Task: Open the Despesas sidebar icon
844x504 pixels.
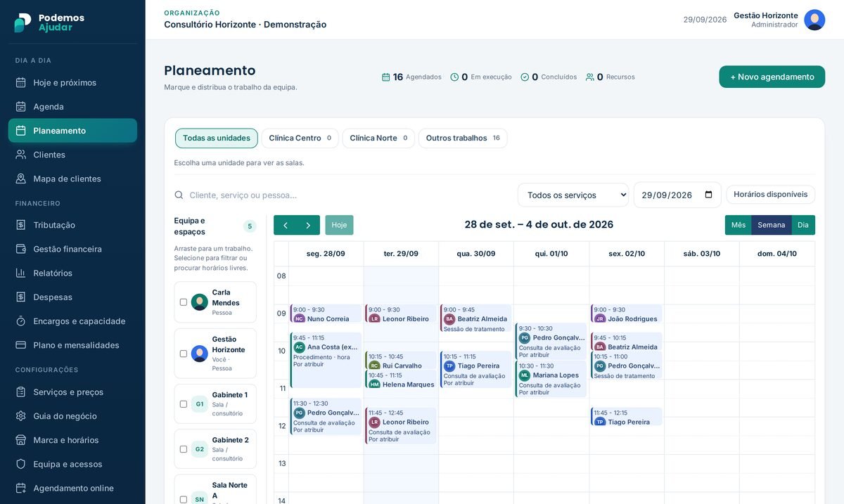Action: tap(21, 297)
